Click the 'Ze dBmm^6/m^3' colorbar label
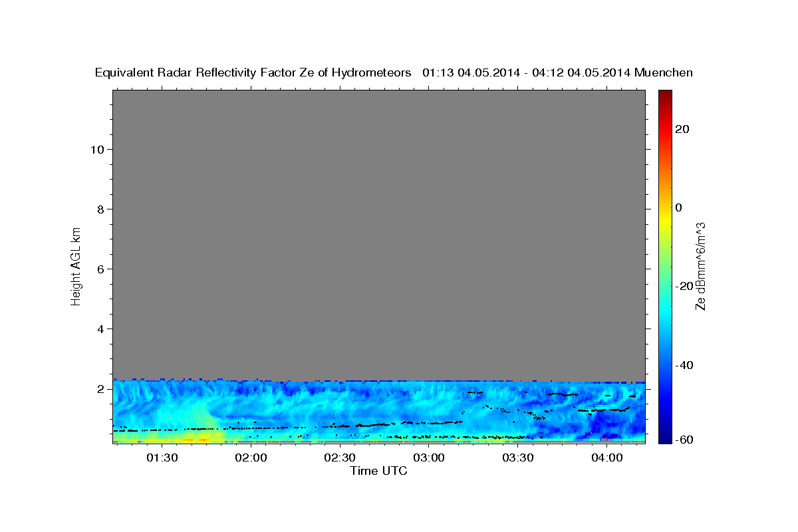Image resolution: width=798 pixels, height=532 pixels. (700, 266)
